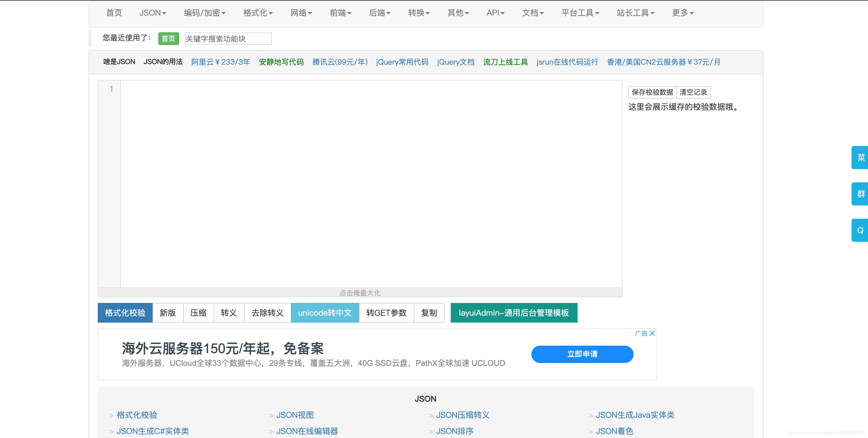
Task: Open the 格式化校验 link in JSON list
Action: 137,415
